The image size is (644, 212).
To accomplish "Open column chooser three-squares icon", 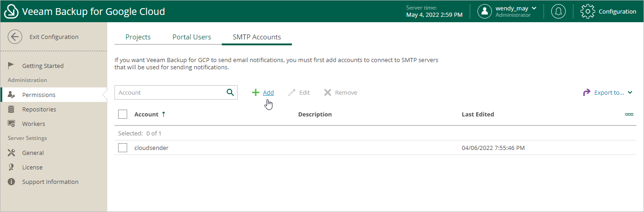I will pyautogui.click(x=629, y=114).
